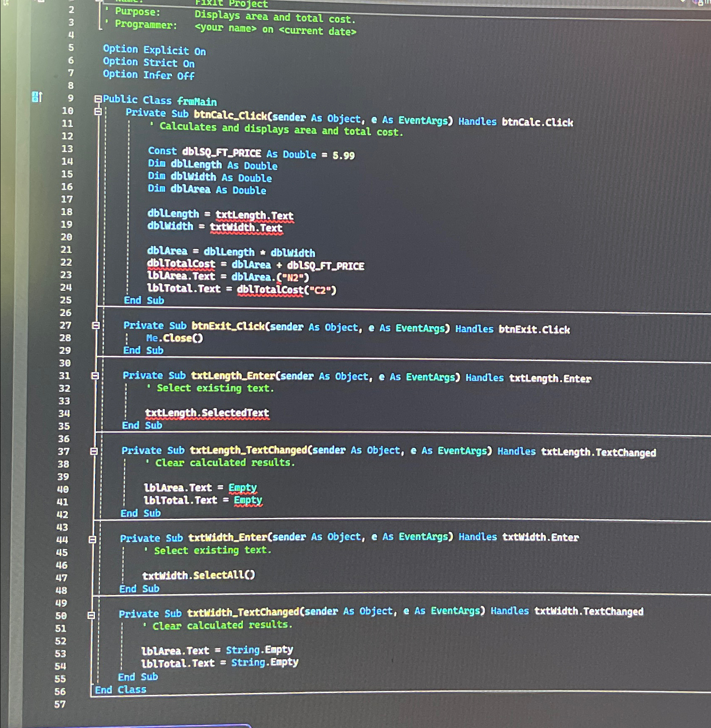Click the "N2" format string
This screenshot has height=728, width=711.
(293, 278)
